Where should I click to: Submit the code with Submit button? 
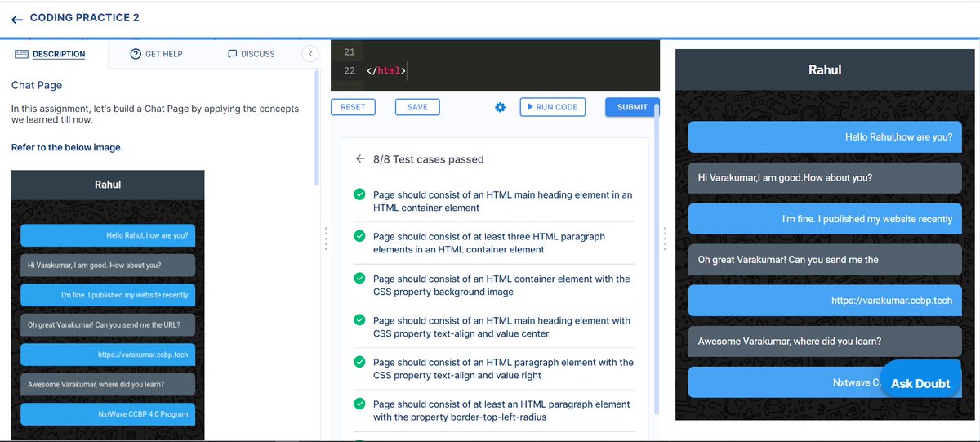(631, 107)
